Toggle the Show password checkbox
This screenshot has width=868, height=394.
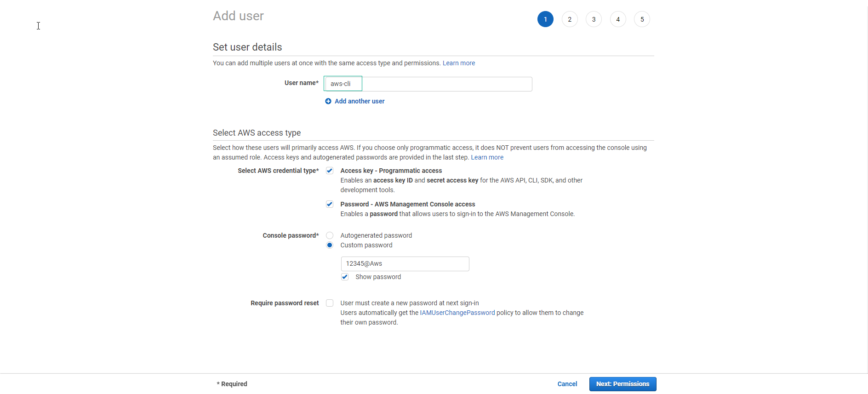pyautogui.click(x=345, y=277)
